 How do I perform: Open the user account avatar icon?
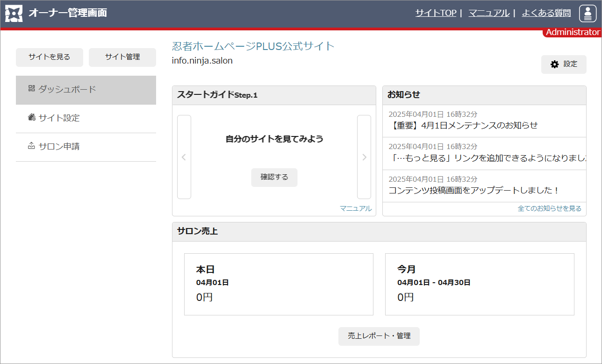pyautogui.click(x=587, y=14)
